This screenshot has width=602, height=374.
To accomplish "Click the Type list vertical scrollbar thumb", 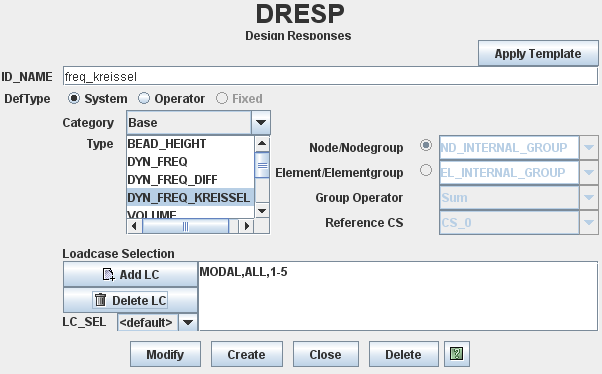I will click(262, 165).
